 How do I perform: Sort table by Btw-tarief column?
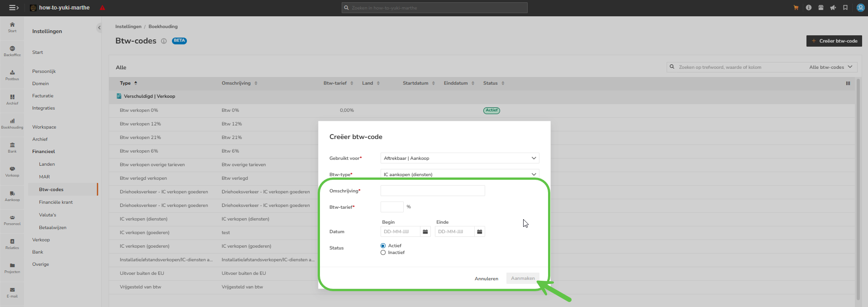click(338, 83)
